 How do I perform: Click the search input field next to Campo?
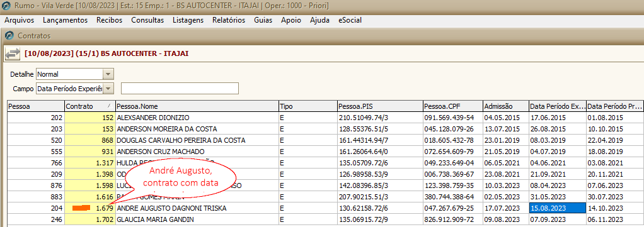(x=180, y=89)
